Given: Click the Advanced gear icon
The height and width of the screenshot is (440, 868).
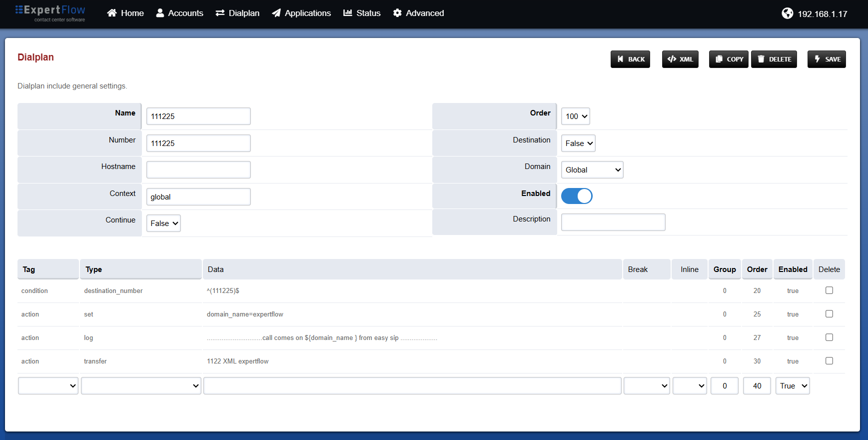Looking at the screenshot, I should tap(397, 13).
